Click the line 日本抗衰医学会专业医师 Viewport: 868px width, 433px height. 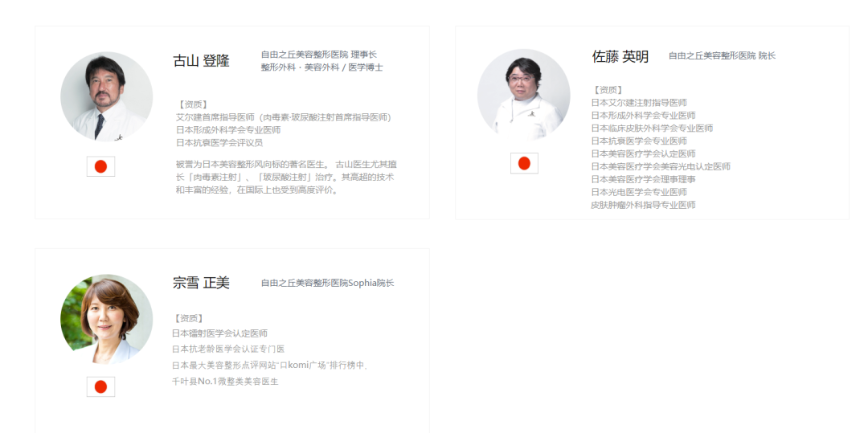point(639,141)
